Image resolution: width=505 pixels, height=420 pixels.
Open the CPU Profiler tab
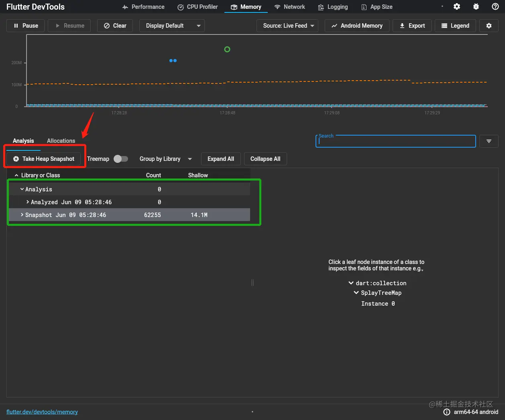(198, 7)
